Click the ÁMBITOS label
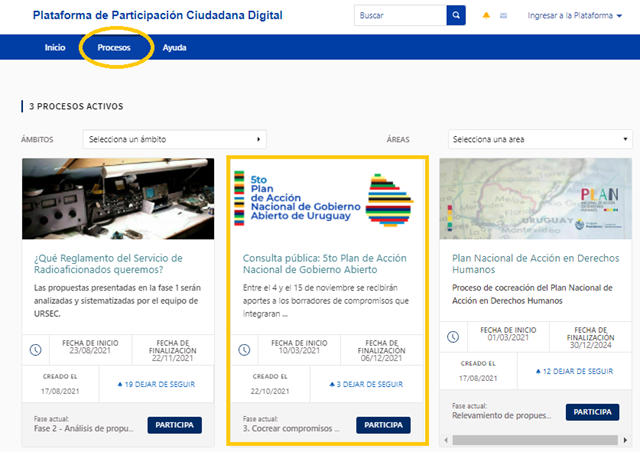The image size is (640, 452). click(x=37, y=140)
